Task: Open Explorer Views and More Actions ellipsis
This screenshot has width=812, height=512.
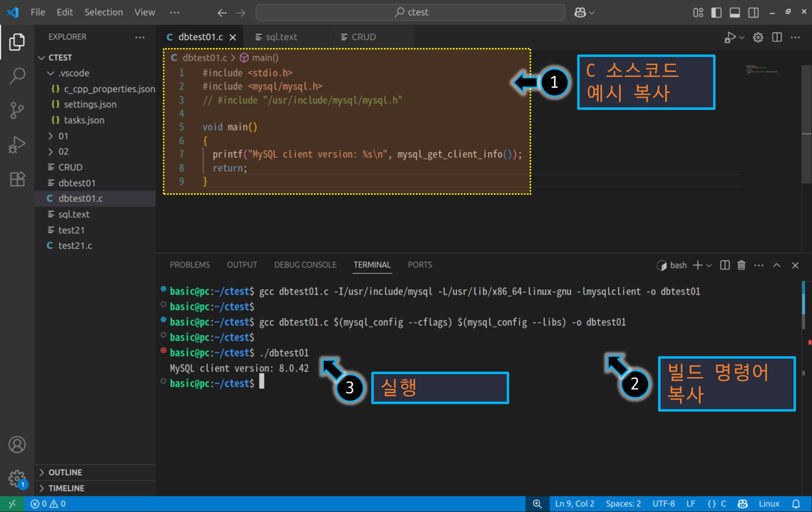Action: click(140, 37)
